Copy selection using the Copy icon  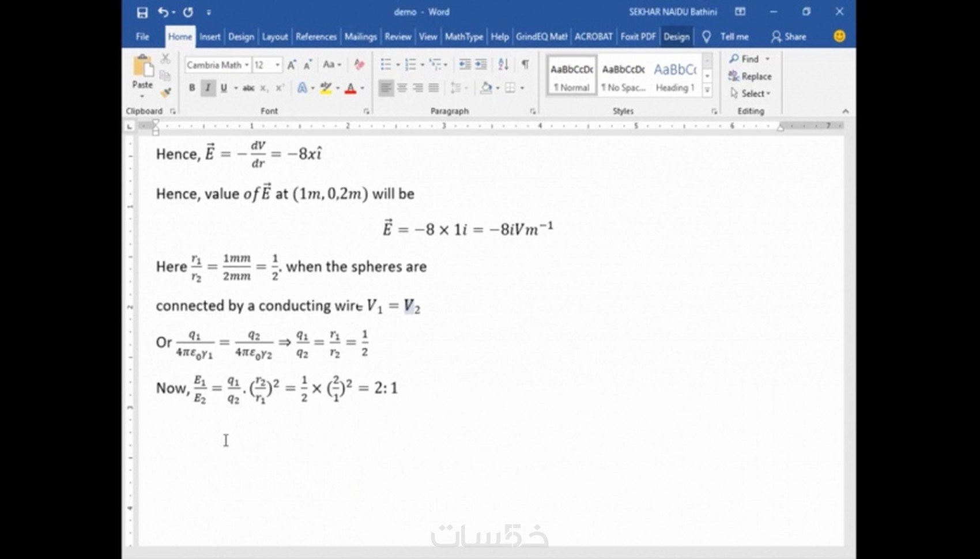click(165, 75)
